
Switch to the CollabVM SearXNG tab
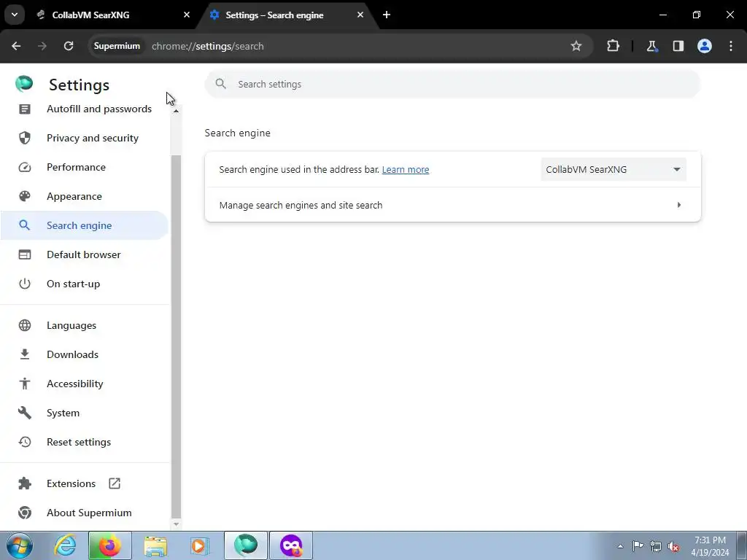[113, 15]
